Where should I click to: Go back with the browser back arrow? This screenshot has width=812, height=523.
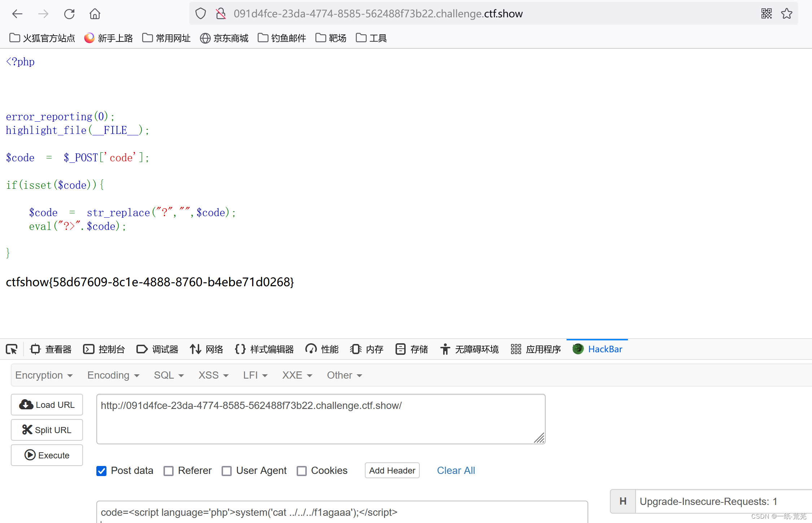17,14
